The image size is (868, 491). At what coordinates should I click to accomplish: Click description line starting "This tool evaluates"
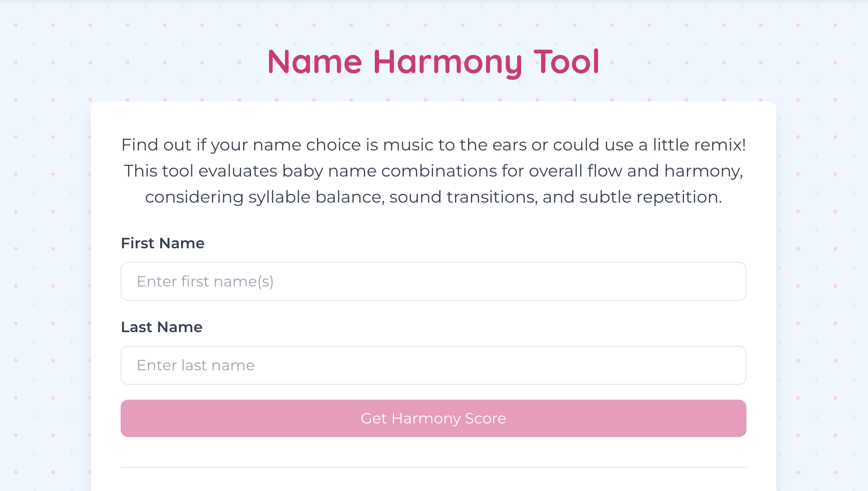pos(434,171)
